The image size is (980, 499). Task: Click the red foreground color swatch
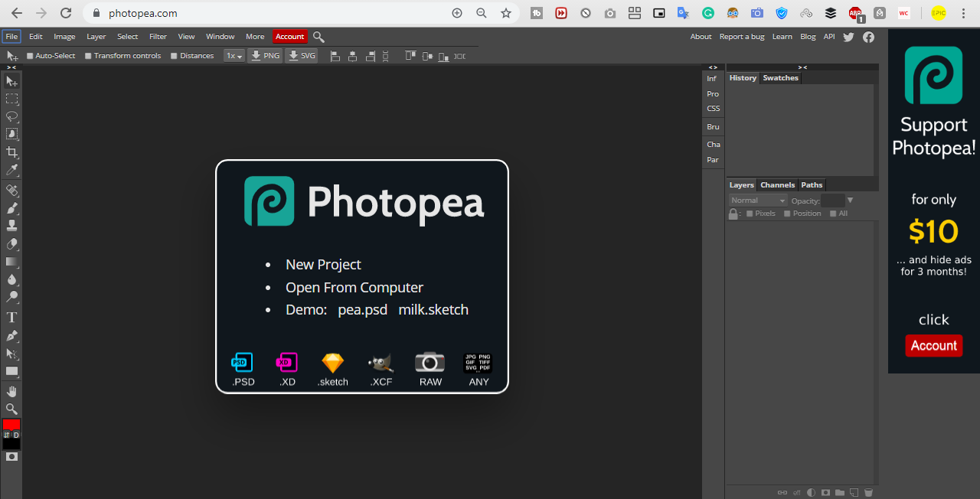(x=11, y=424)
